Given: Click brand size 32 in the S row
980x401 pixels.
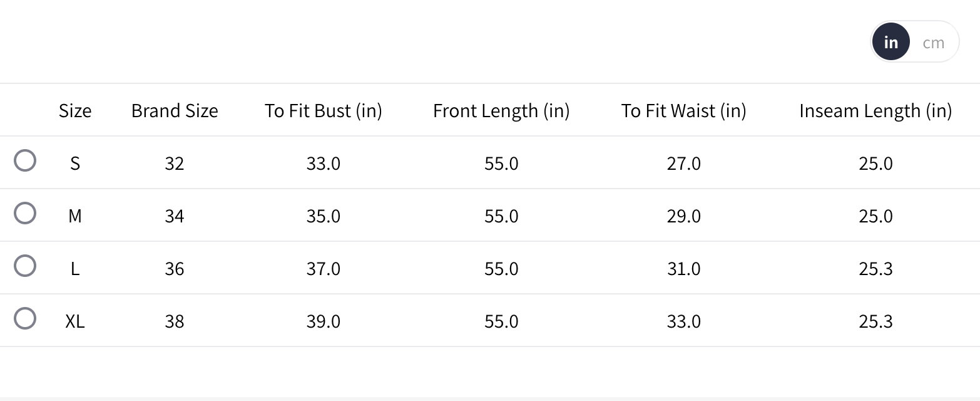Looking at the screenshot, I should (x=175, y=164).
